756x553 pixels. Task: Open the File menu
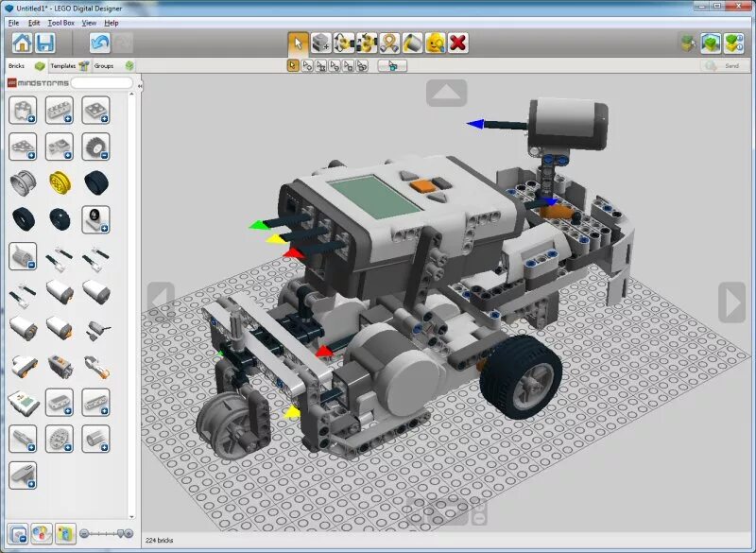click(13, 23)
